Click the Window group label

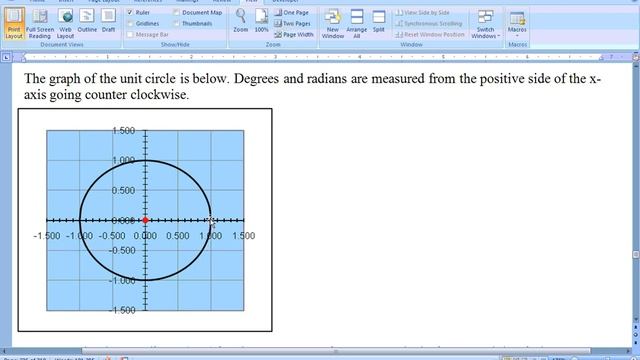tap(411, 44)
